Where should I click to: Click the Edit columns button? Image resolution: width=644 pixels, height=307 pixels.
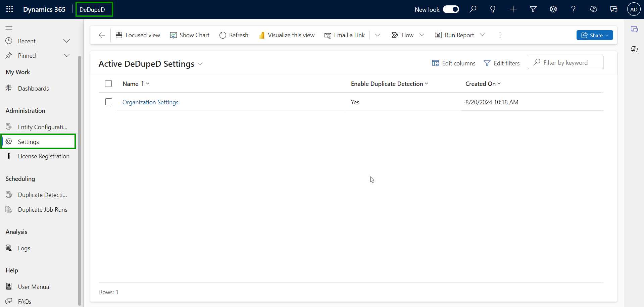(454, 63)
